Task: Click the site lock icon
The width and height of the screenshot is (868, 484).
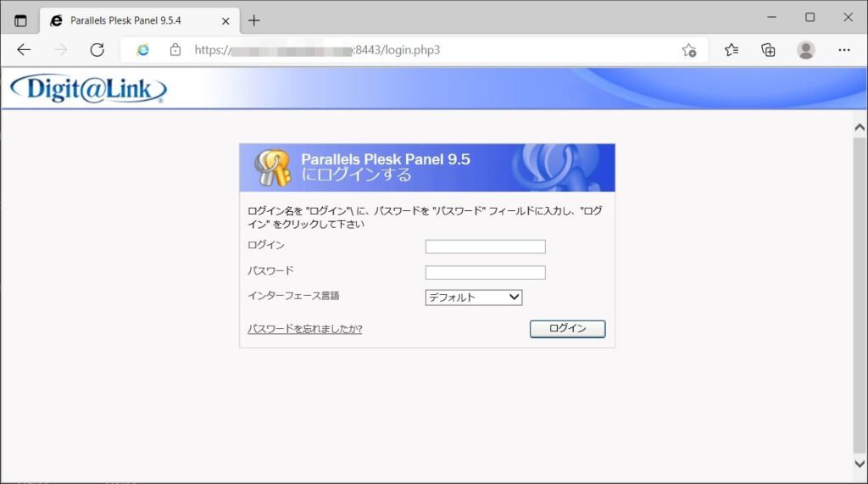Action: (x=175, y=50)
